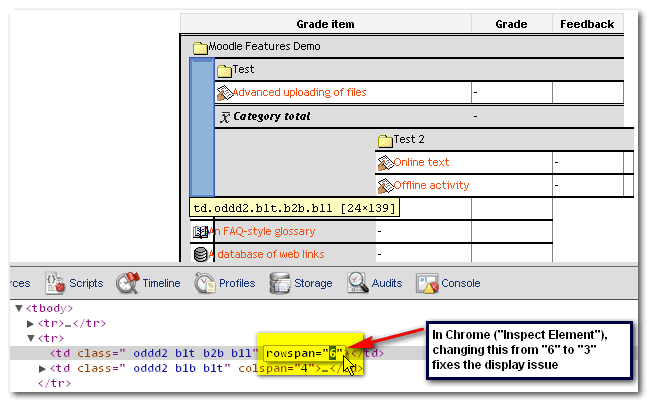Open the Advanced uploading of files link

click(299, 92)
